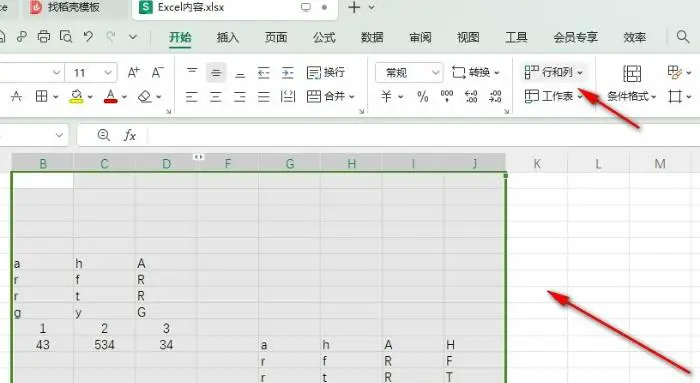The image size is (700, 383).
Task: Toggle middle vertical alignment
Action: 216,72
